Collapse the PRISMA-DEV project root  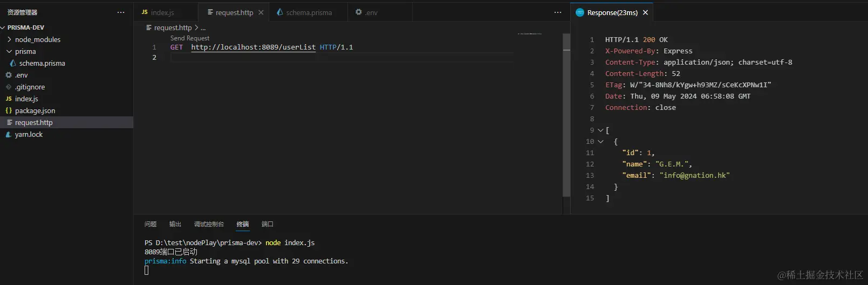pyautogui.click(x=3, y=27)
